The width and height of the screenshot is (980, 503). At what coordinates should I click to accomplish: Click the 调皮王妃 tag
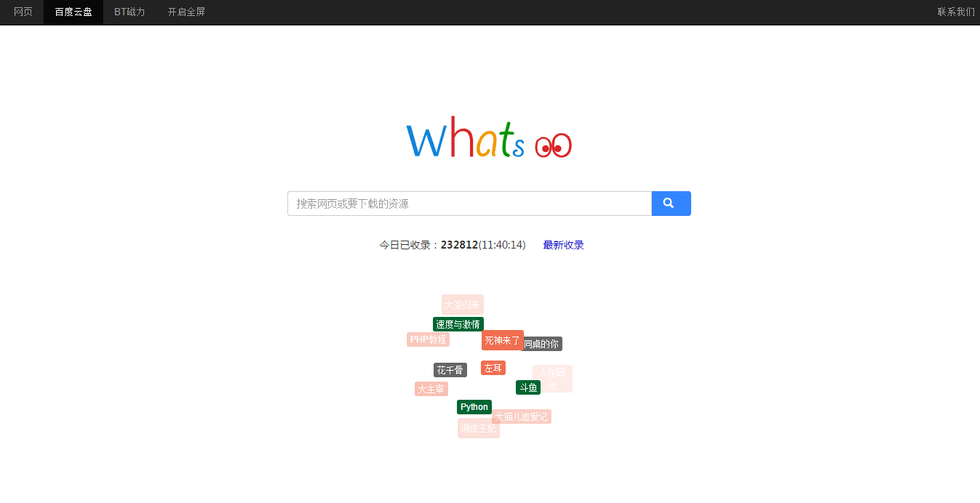pos(478,428)
